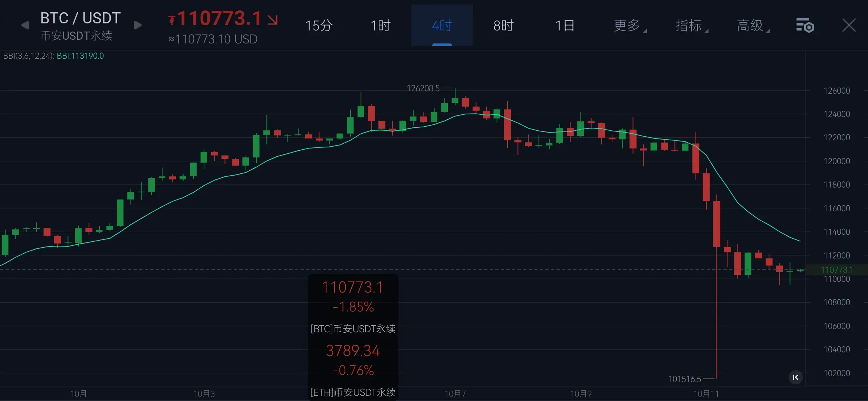This screenshot has width=868, height=401.
Task: Switch chart to 8时 interval
Action: 503,26
